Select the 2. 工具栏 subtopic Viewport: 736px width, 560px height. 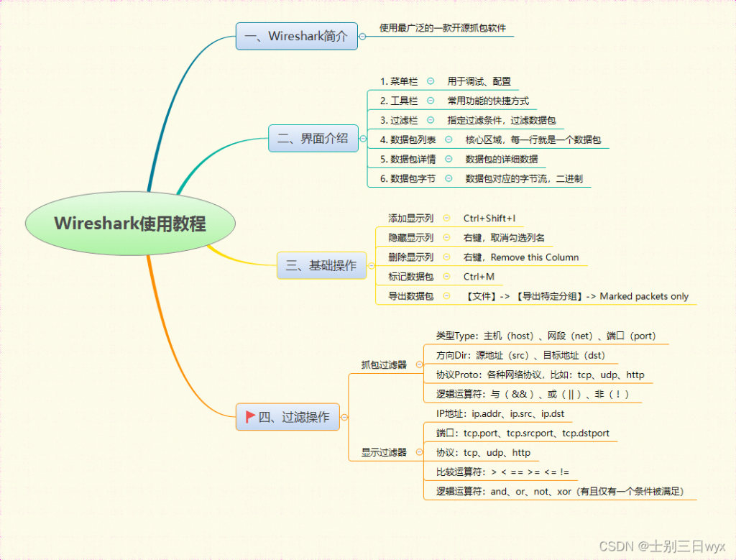tap(398, 101)
